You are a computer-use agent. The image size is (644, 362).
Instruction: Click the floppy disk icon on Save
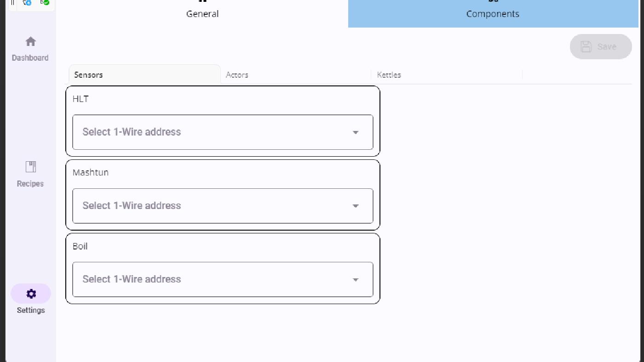tap(586, 46)
